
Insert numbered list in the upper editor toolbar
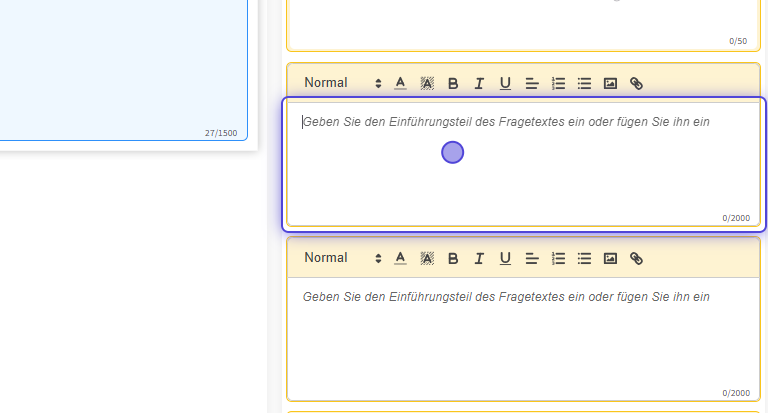tap(559, 84)
